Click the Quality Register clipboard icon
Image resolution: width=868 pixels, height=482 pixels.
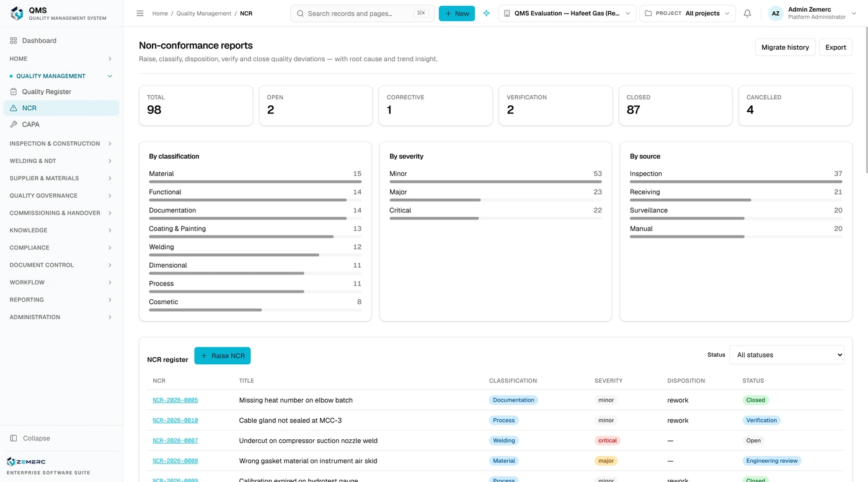click(x=14, y=92)
